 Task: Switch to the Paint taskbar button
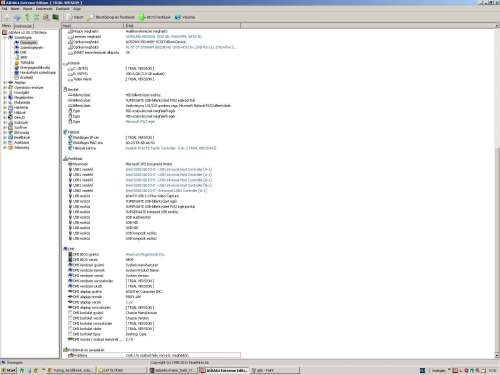275,370
